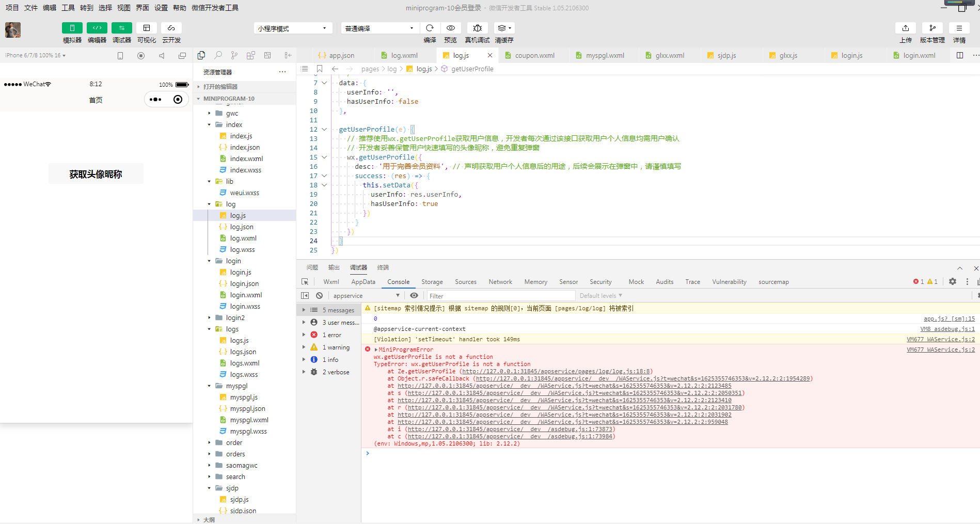The image size is (980, 524).
Task: Click the inspect element picker icon
Action: tap(305, 282)
